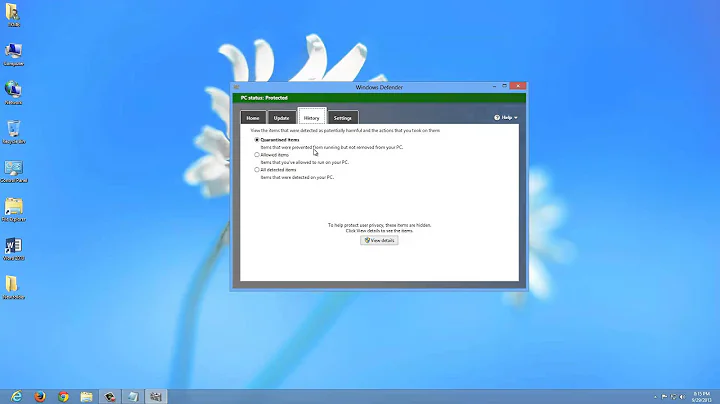
Task: Open the File Explorer desktop shortcut
Action: click(14, 210)
